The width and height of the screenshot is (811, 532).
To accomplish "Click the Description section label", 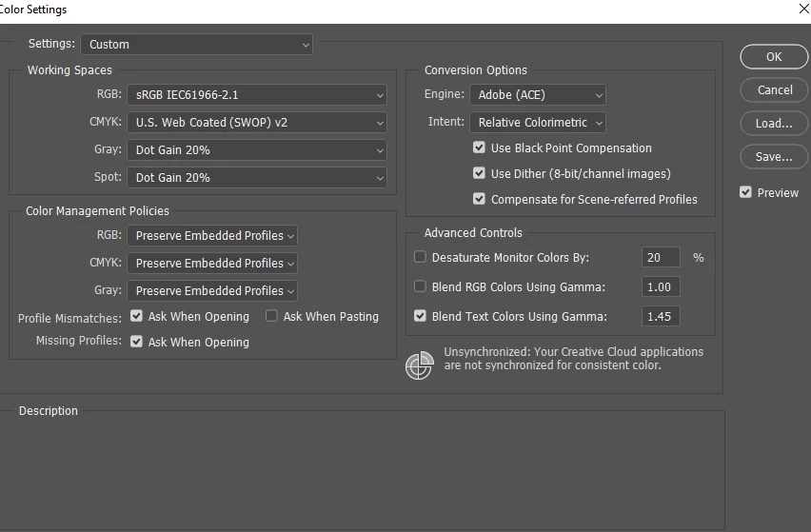I will [x=49, y=411].
